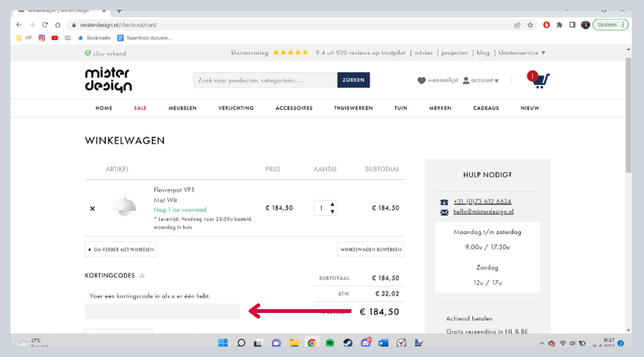Open the browser extensions puzzle icon
The image size is (644, 357).
click(560, 24)
